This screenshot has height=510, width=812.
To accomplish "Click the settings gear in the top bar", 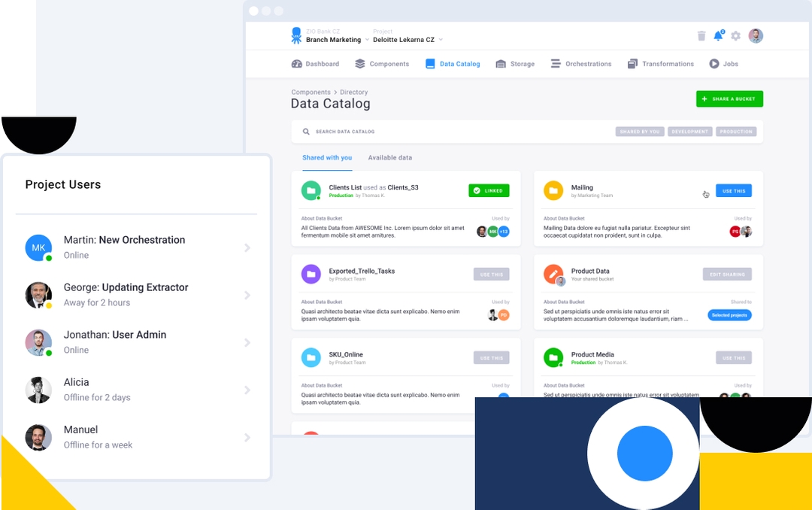I will point(735,35).
